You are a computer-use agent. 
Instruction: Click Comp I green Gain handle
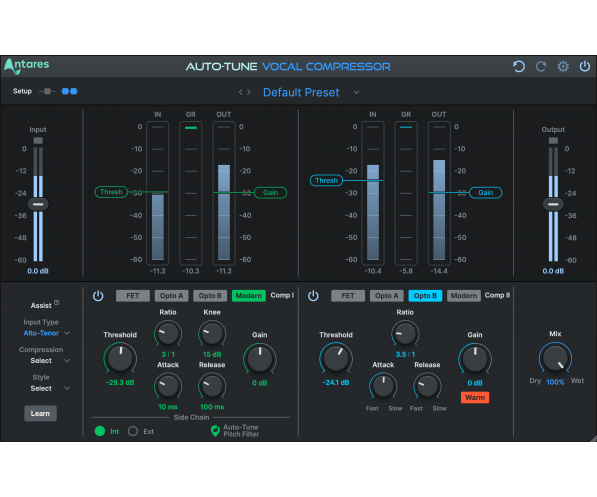(270, 192)
